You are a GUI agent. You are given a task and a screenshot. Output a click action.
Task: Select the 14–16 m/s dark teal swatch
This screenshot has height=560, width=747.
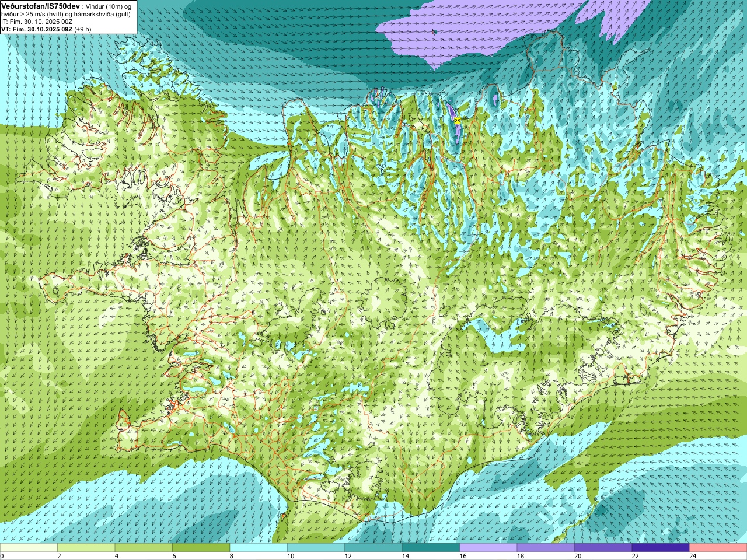pyautogui.click(x=431, y=548)
